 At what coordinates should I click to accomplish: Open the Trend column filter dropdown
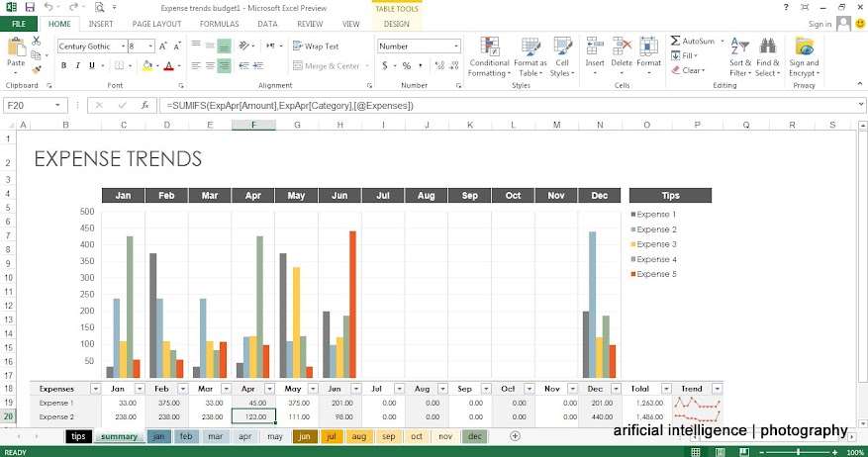pyautogui.click(x=717, y=389)
